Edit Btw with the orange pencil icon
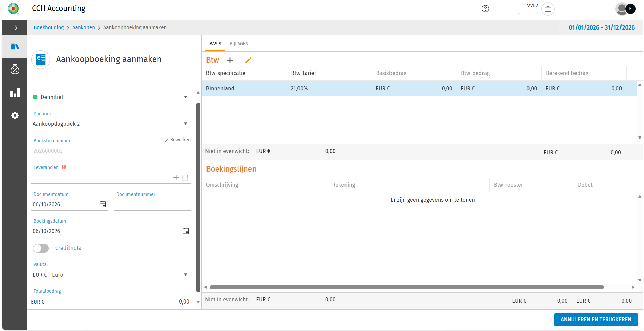Image resolution: width=644 pixels, height=331 pixels. tap(248, 60)
